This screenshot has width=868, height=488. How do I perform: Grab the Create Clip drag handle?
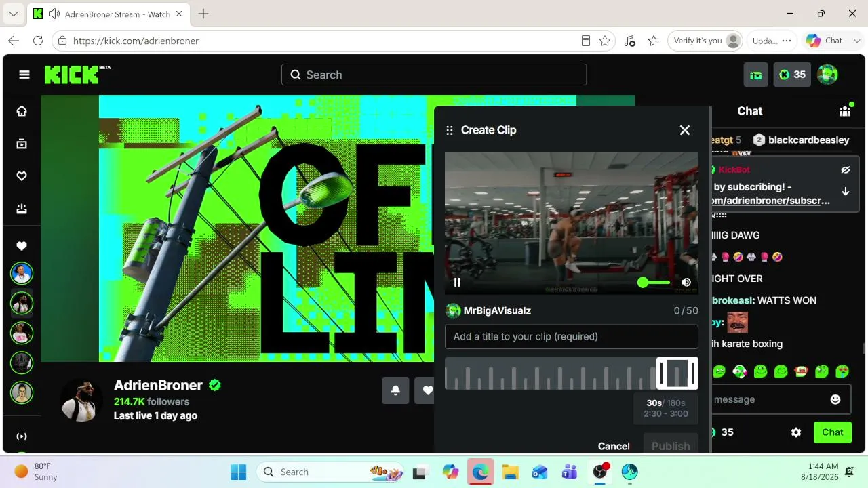tap(450, 130)
